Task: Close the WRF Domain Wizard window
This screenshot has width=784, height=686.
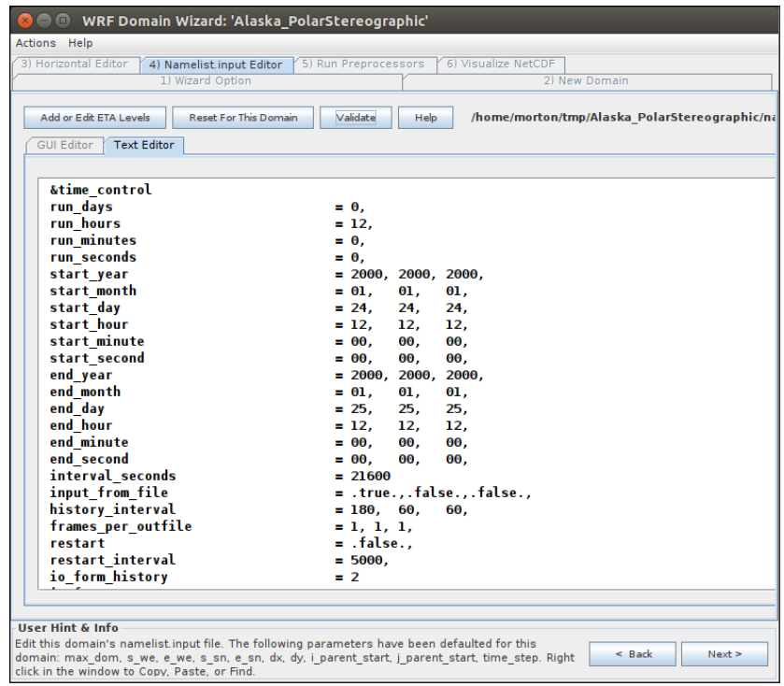Action: tap(25, 20)
